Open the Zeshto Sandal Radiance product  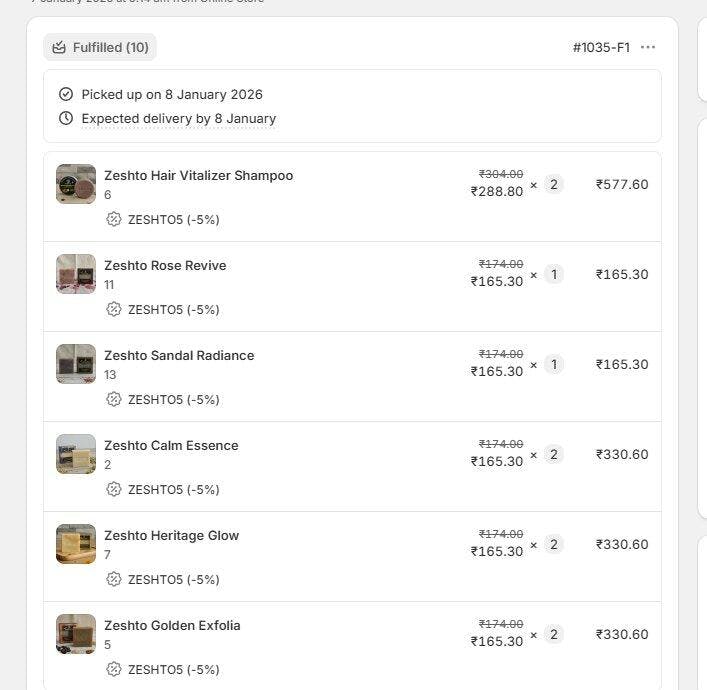pyautogui.click(x=179, y=355)
